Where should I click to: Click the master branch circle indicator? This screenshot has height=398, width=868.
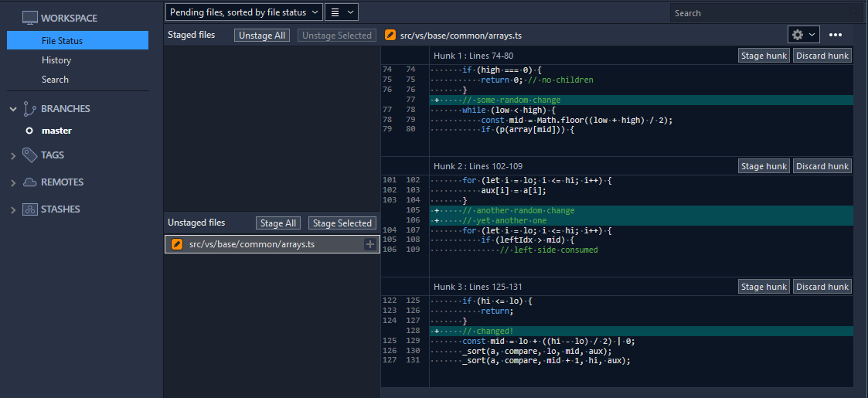point(29,131)
